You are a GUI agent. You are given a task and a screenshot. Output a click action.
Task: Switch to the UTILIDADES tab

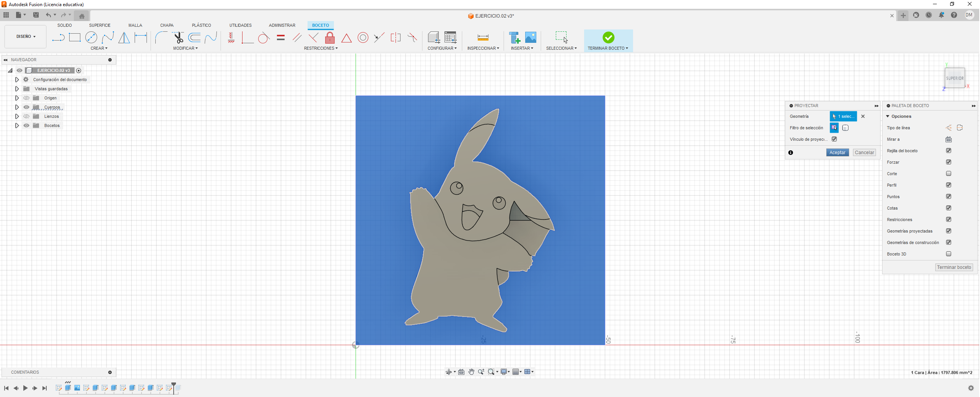click(x=241, y=25)
